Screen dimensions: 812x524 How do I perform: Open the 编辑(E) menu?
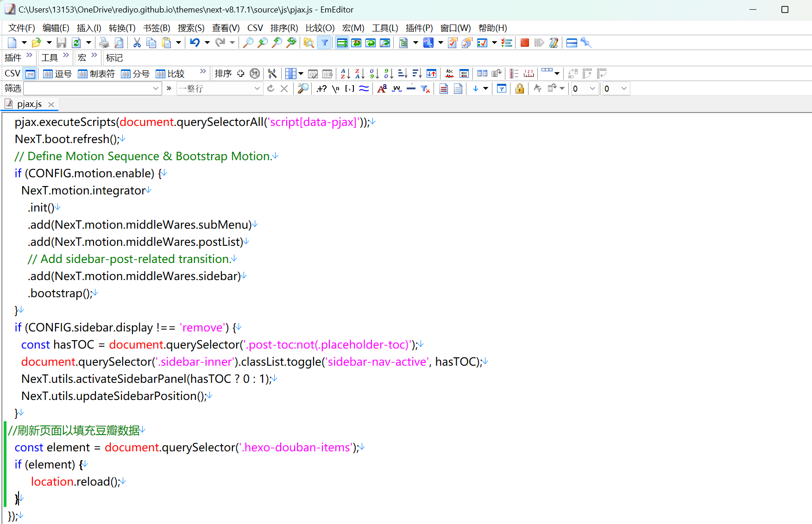point(56,28)
